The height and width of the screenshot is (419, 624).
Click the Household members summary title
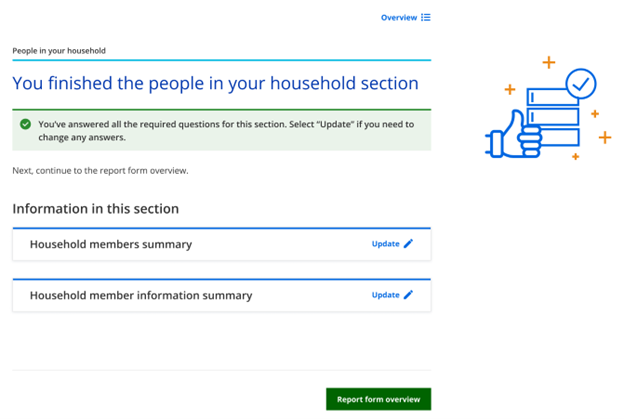[110, 244]
